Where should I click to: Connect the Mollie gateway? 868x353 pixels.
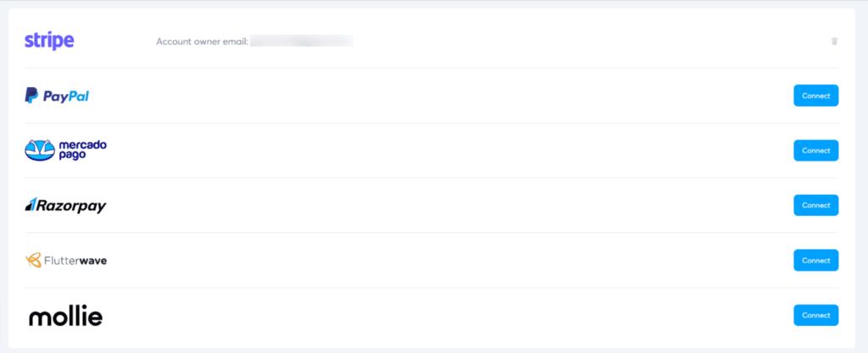pyautogui.click(x=816, y=315)
